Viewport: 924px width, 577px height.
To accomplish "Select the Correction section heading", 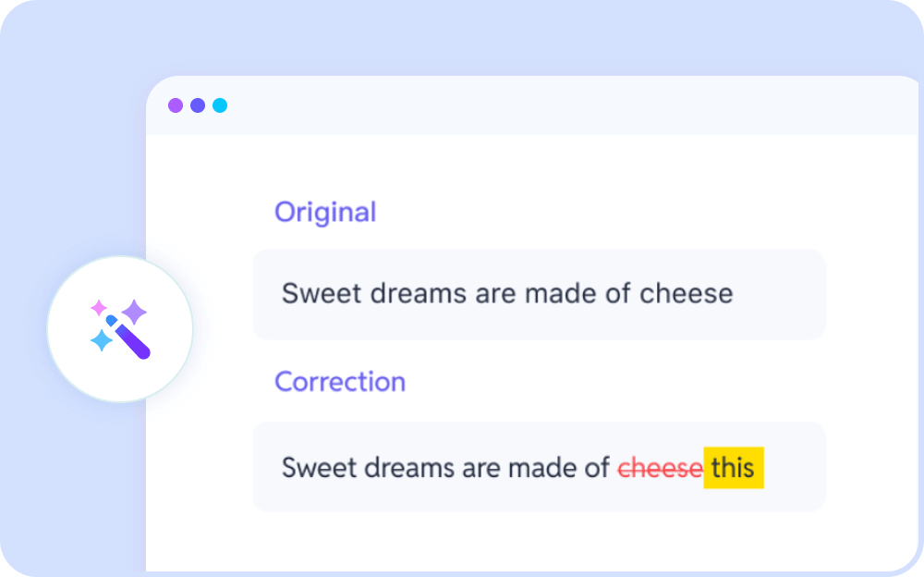I will (340, 382).
